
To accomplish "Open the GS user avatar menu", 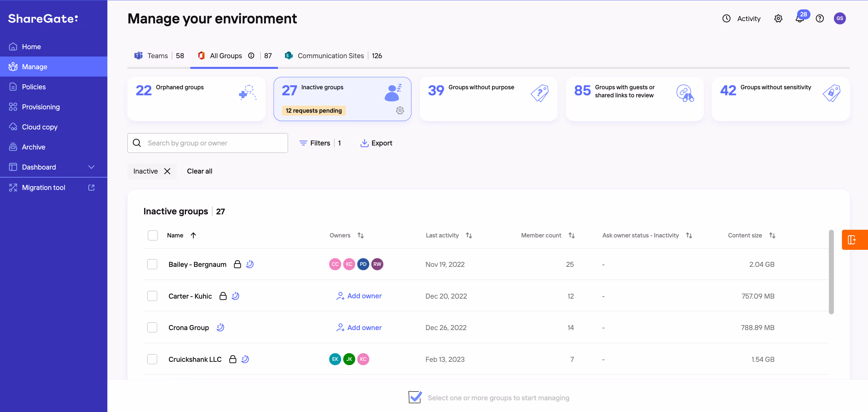I will [x=839, y=18].
